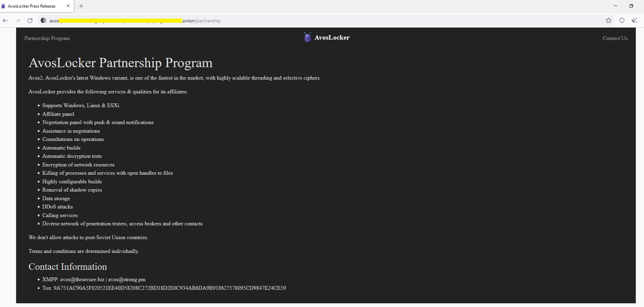Viewport: 644px width, 307px height.
Task: Click the AvosLocker beetle logo icon
Action: 308,37
